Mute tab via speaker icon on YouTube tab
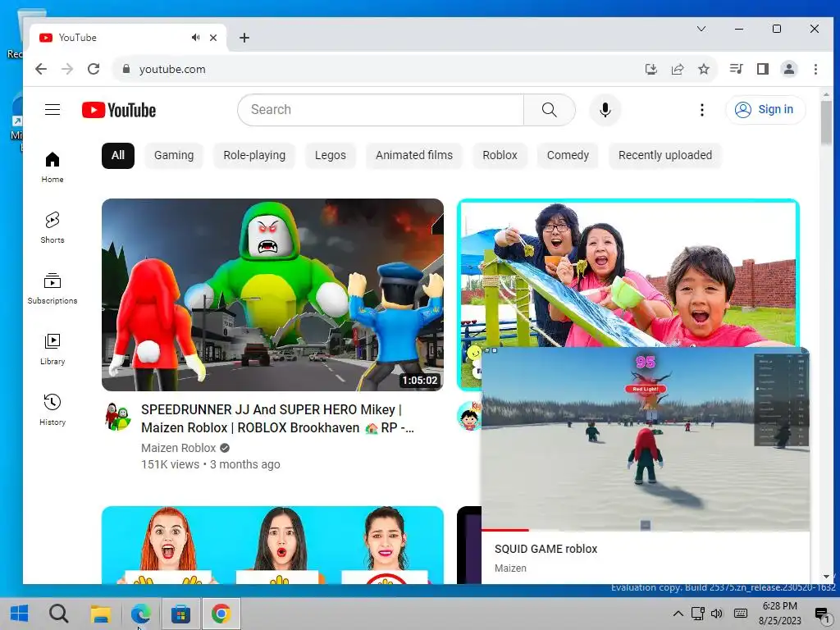 coord(195,38)
